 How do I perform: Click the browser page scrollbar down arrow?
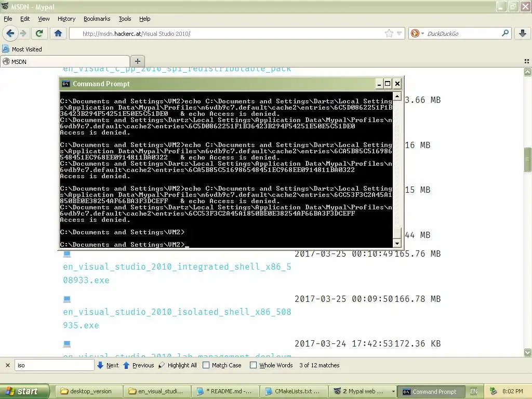528,353
